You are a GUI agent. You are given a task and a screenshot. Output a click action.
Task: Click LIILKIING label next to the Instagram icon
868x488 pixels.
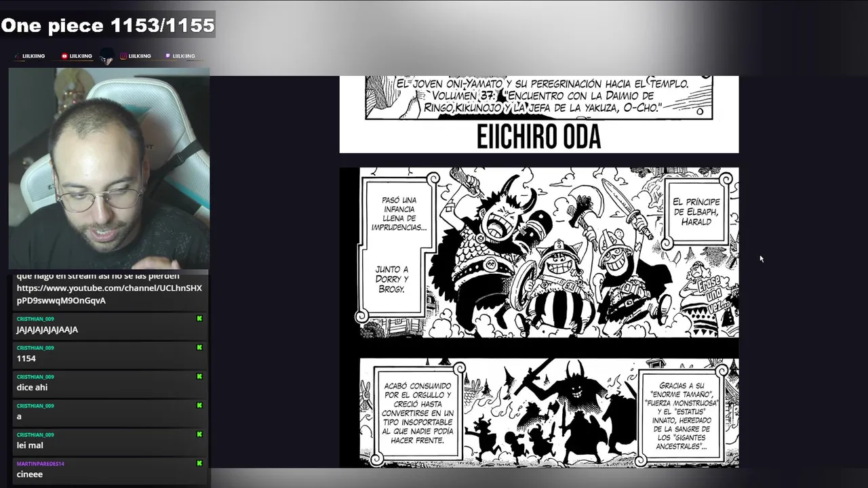140,56
